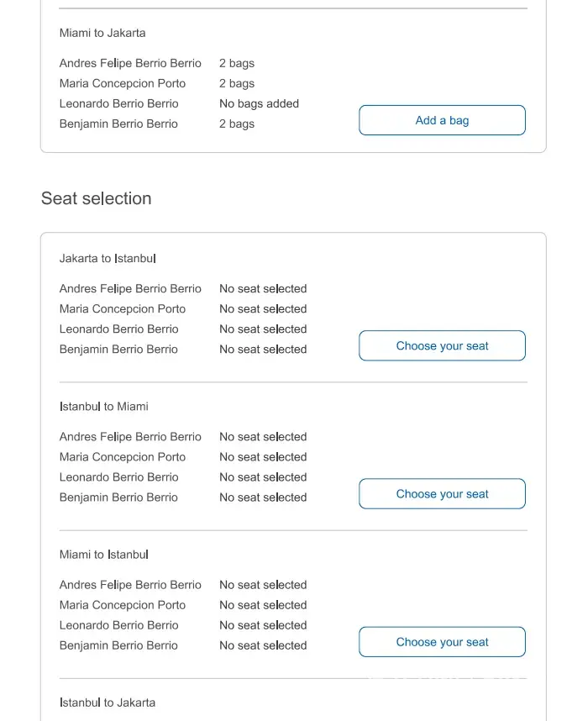Select the Jakarta to Istanbul route label

(x=108, y=259)
